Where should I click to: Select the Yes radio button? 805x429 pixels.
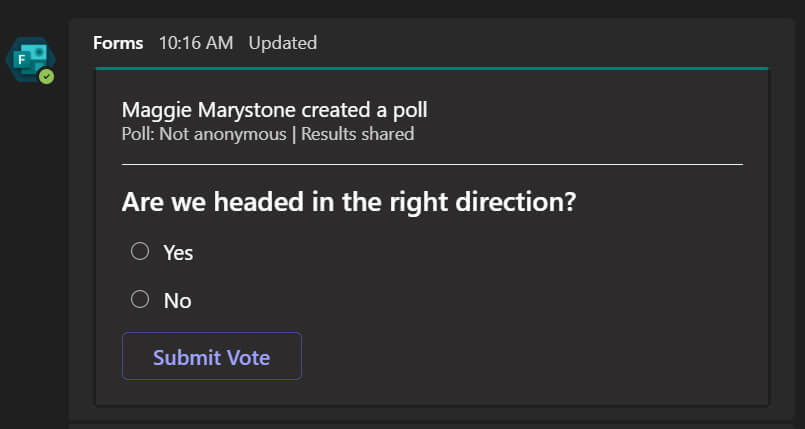(140, 251)
